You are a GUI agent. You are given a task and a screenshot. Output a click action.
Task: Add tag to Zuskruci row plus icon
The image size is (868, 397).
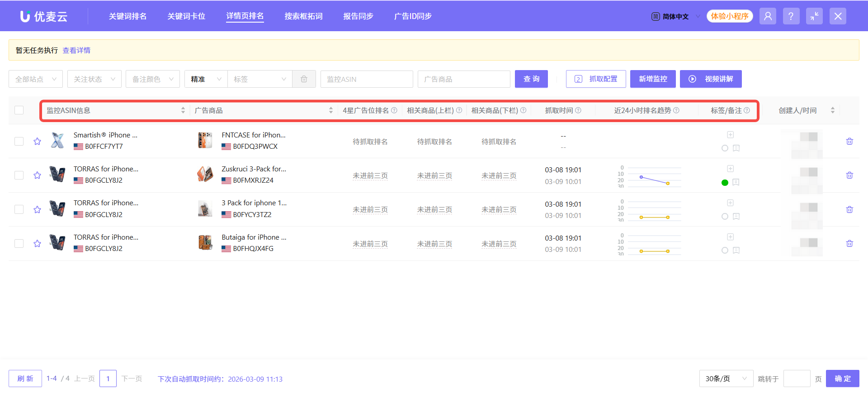point(730,169)
